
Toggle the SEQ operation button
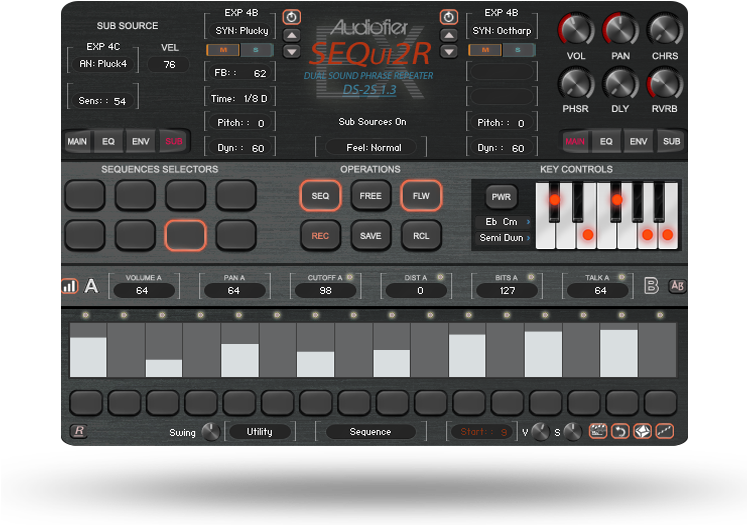coord(320,196)
